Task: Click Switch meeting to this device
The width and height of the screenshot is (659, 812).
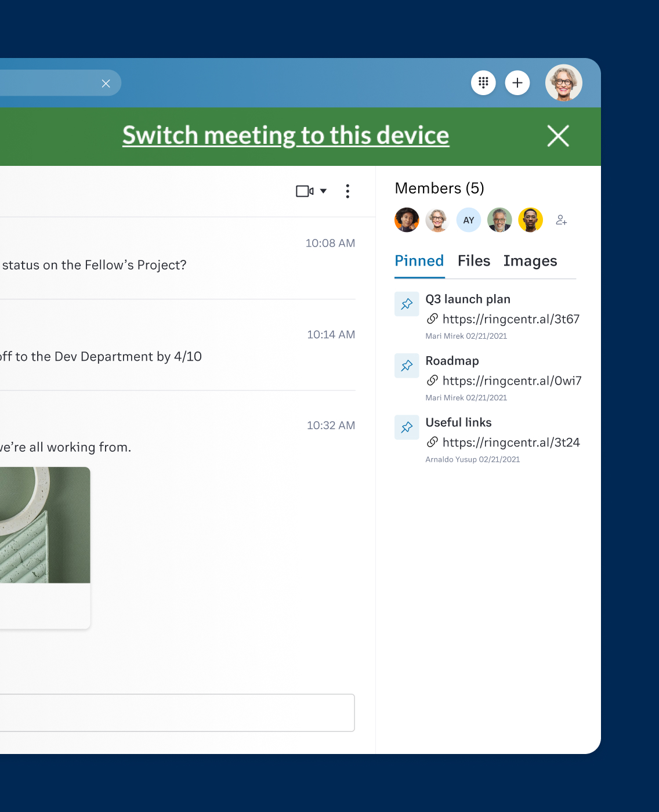Action: coord(285,135)
